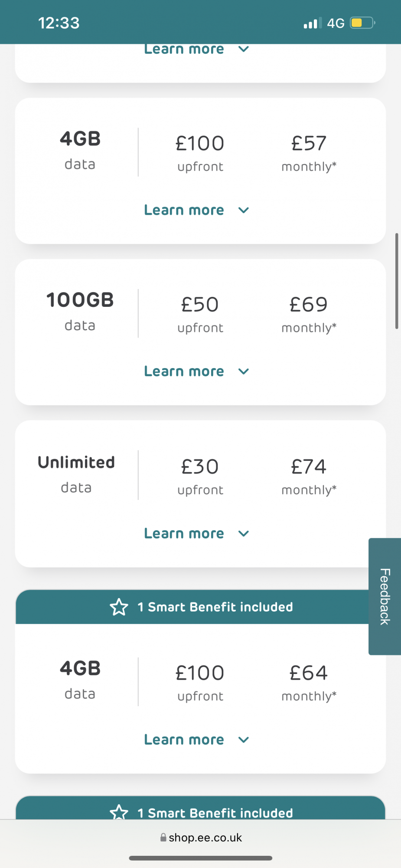The image size is (401, 868).
Task: Tap the home indicator bar at bottom
Action: (x=200, y=858)
